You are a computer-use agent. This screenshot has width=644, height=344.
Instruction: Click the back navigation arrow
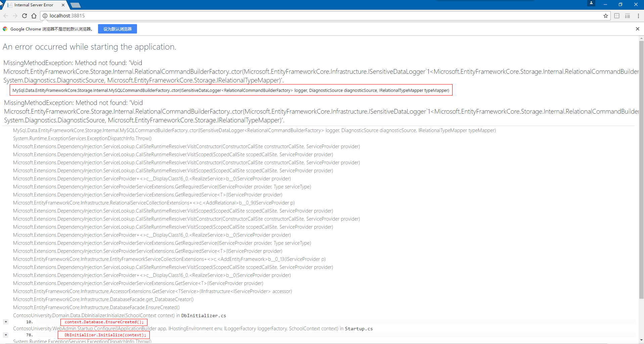point(6,16)
